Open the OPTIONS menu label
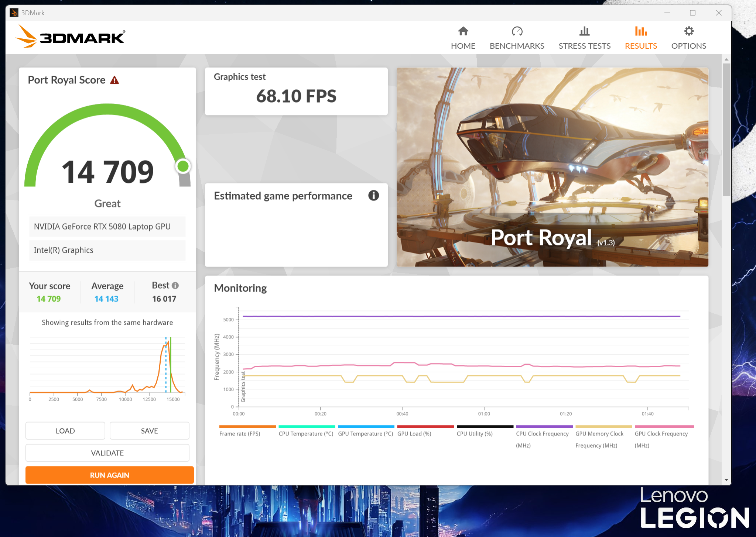756x537 pixels. pos(688,46)
